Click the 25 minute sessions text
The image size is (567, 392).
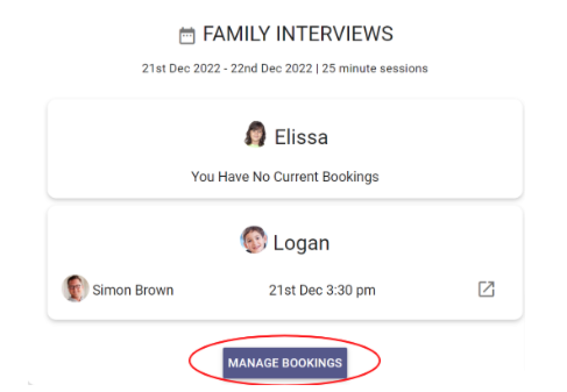[375, 69]
